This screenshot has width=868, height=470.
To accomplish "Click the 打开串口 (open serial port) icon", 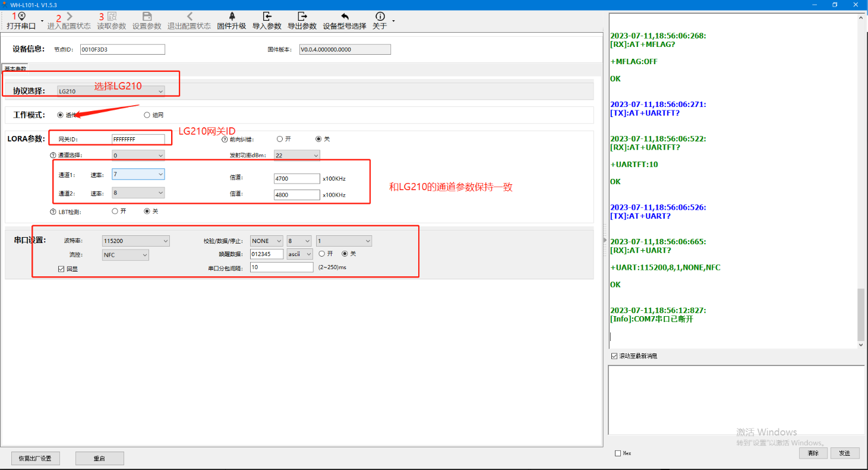I will click(x=22, y=17).
